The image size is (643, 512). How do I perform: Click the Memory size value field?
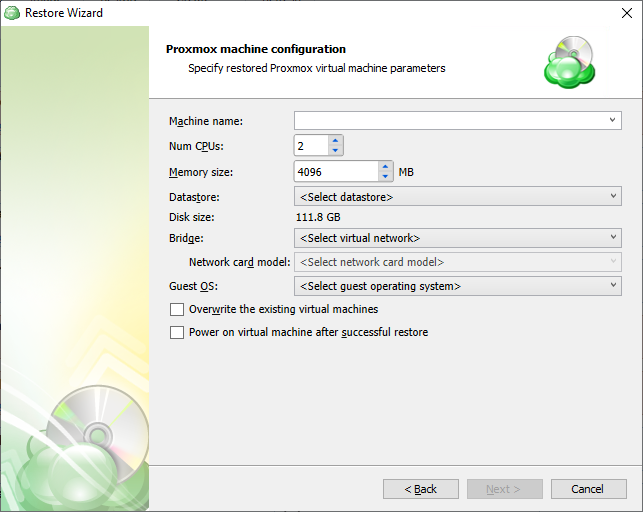(x=336, y=171)
